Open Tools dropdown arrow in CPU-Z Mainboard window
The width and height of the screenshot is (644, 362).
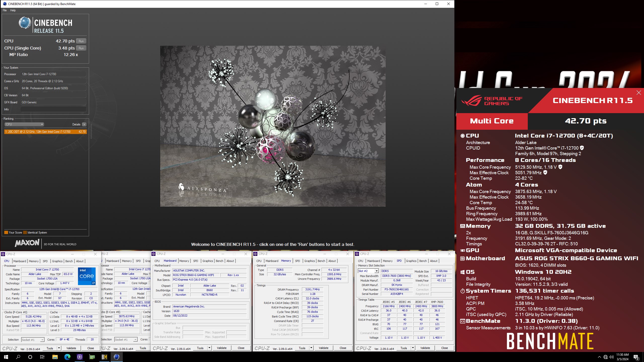tap(210, 348)
